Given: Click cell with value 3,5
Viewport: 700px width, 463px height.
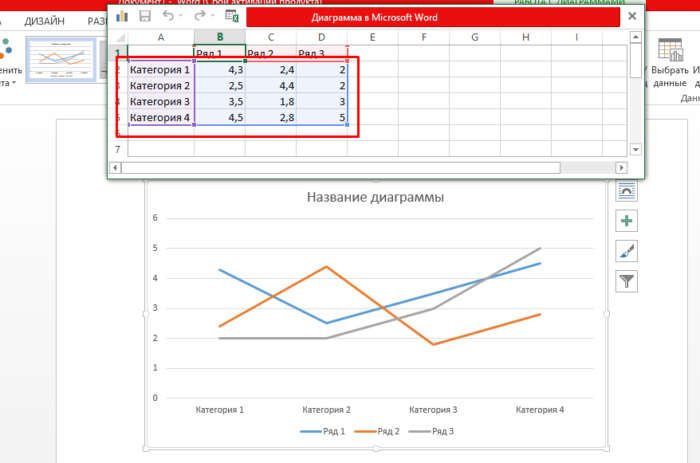Looking at the screenshot, I should click(220, 102).
